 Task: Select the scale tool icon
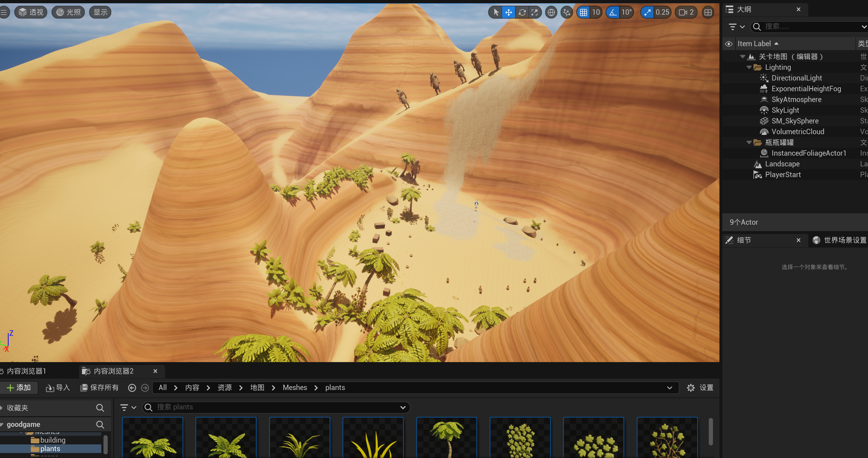pos(534,13)
